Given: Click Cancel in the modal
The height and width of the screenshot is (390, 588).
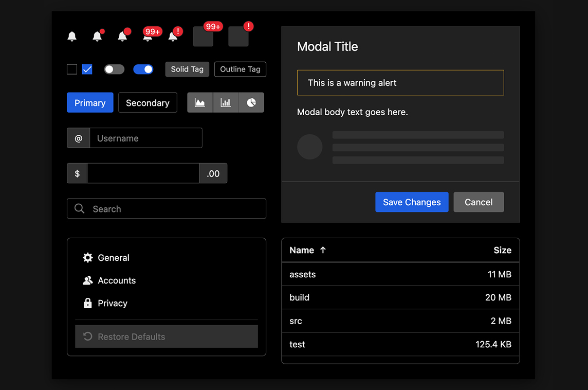Looking at the screenshot, I should 479,202.
